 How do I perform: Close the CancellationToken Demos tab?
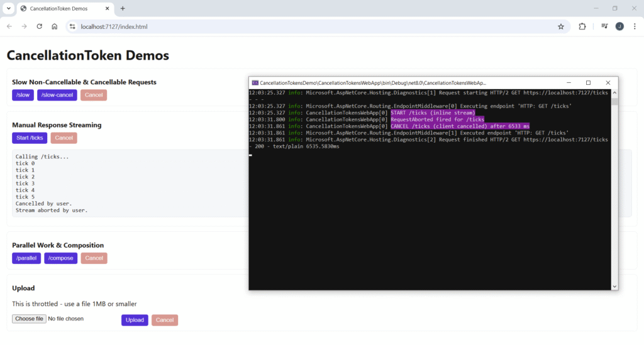point(107,8)
